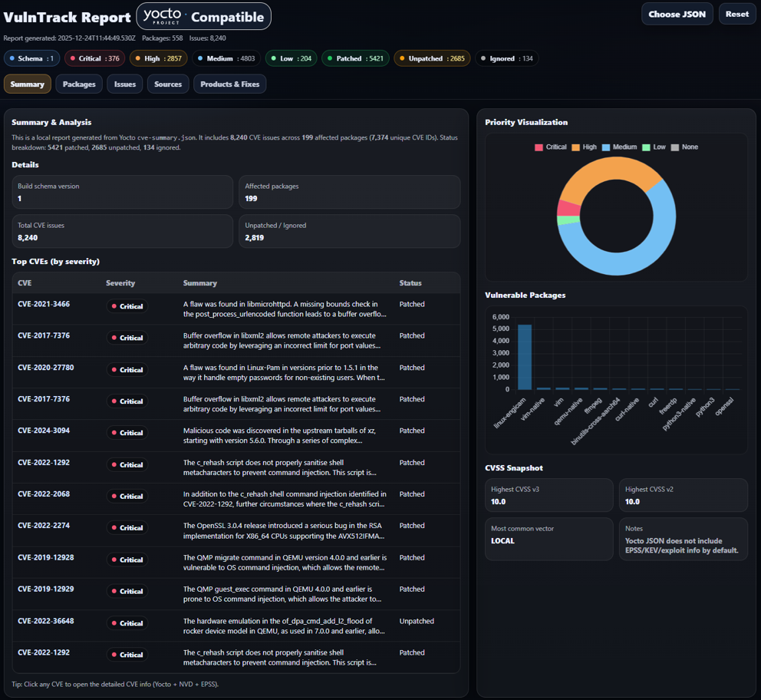Click Critical badge in CVE-2022-36648 row
The width and height of the screenshot is (761, 700).
[x=127, y=623]
